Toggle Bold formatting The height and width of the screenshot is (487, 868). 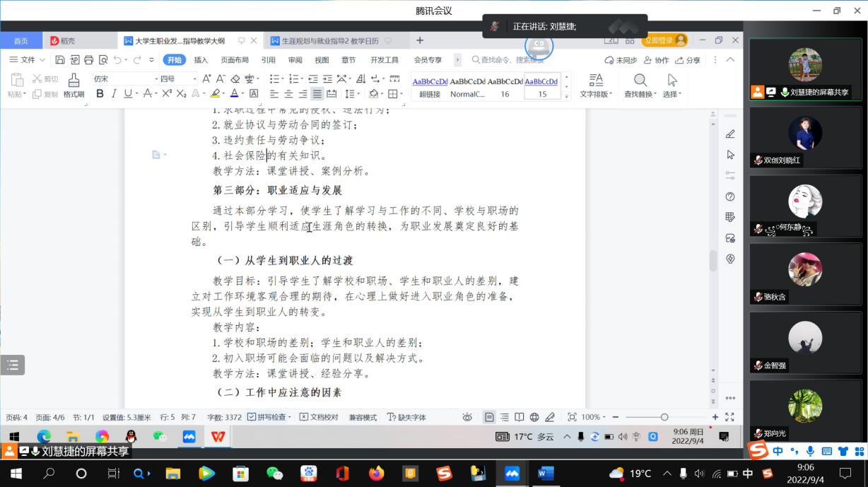(100, 93)
